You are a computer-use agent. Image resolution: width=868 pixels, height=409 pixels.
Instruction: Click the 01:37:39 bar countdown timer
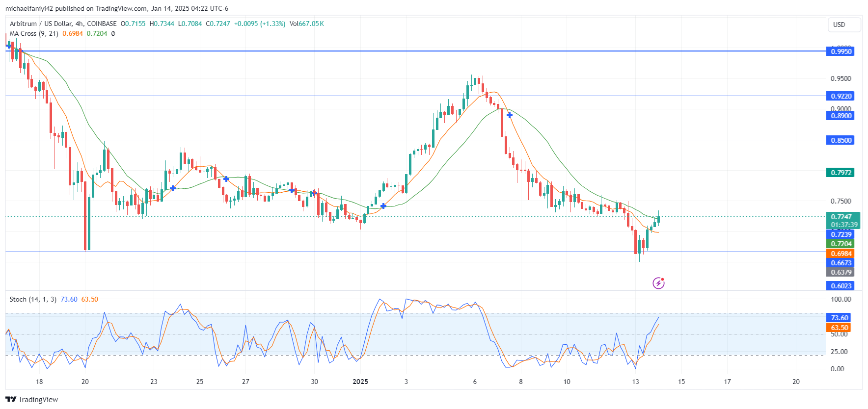click(843, 225)
